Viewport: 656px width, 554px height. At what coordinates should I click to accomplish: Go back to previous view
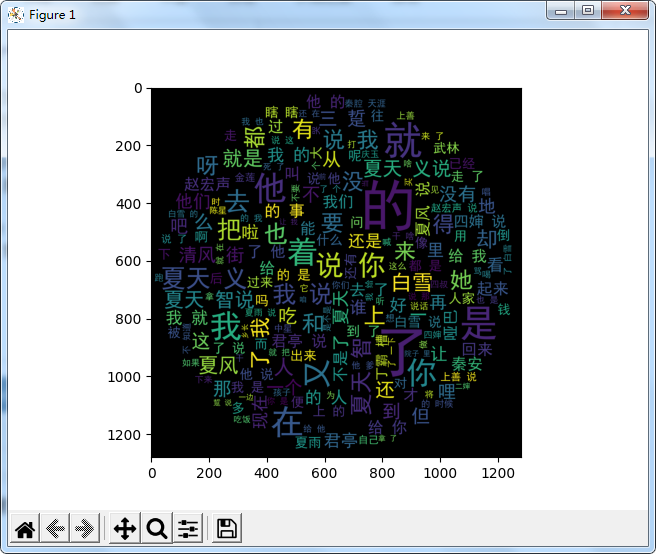point(55,529)
